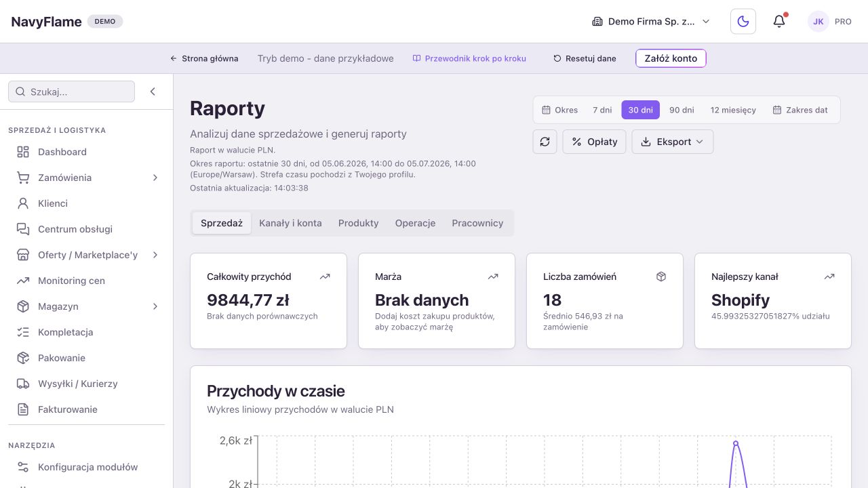
Task: Open the Eksport dropdown
Action: point(673,142)
